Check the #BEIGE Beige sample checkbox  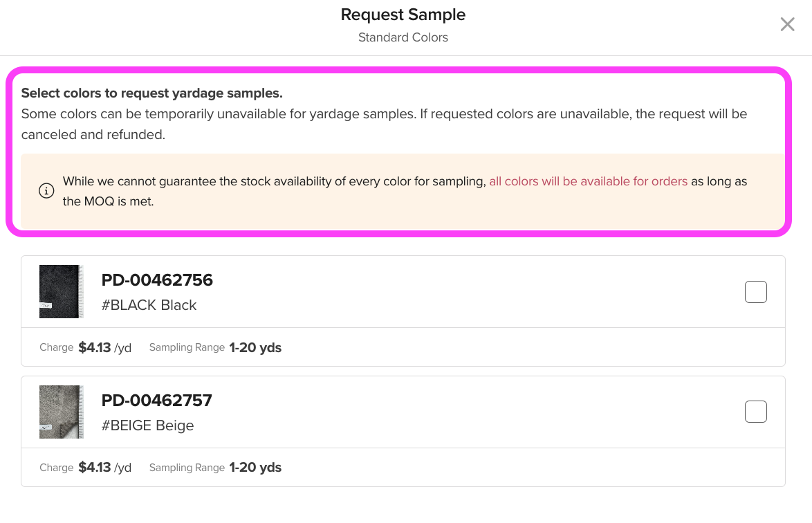pyautogui.click(x=755, y=412)
